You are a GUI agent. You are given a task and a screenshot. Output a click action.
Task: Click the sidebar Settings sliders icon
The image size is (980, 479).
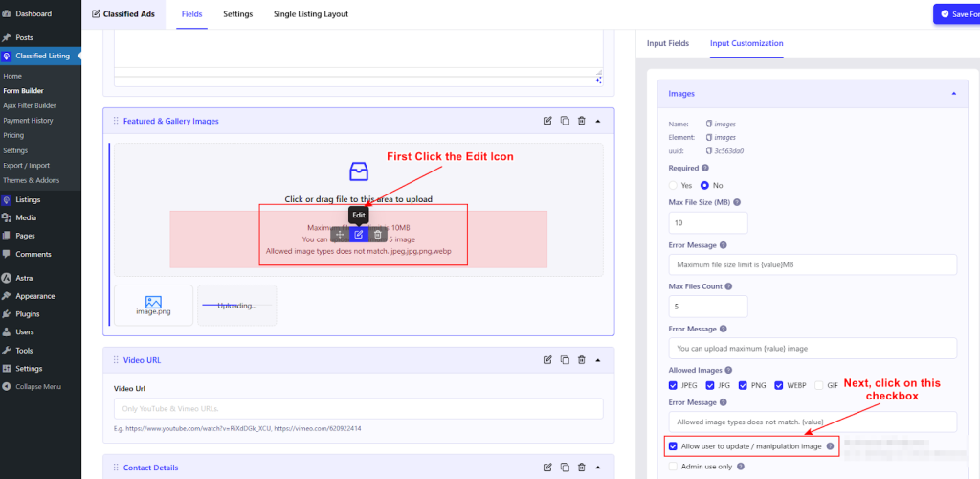(7, 368)
